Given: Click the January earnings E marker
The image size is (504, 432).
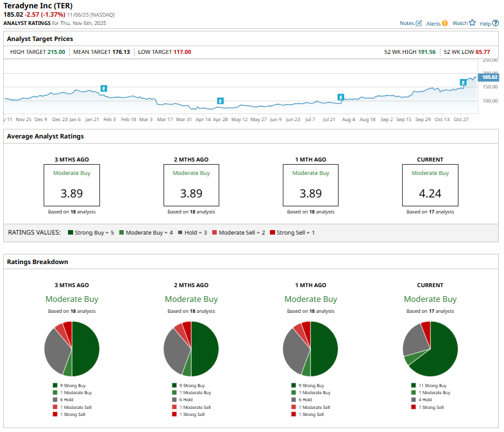Looking at the screenshot, I should (x=103, y=88).
